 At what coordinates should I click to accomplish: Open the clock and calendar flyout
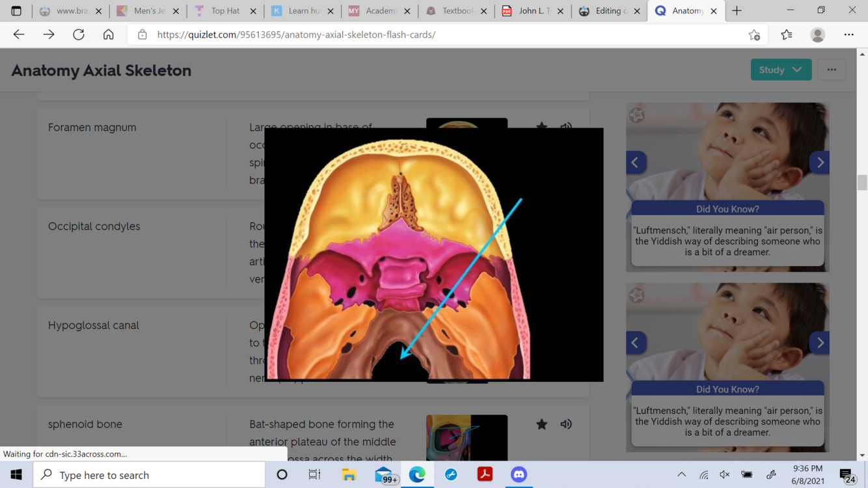point(807,475)
